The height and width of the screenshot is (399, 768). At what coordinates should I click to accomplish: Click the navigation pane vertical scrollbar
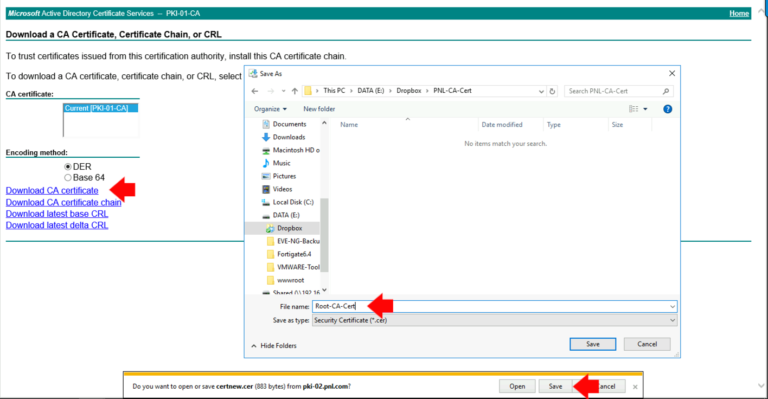(324, 235)
